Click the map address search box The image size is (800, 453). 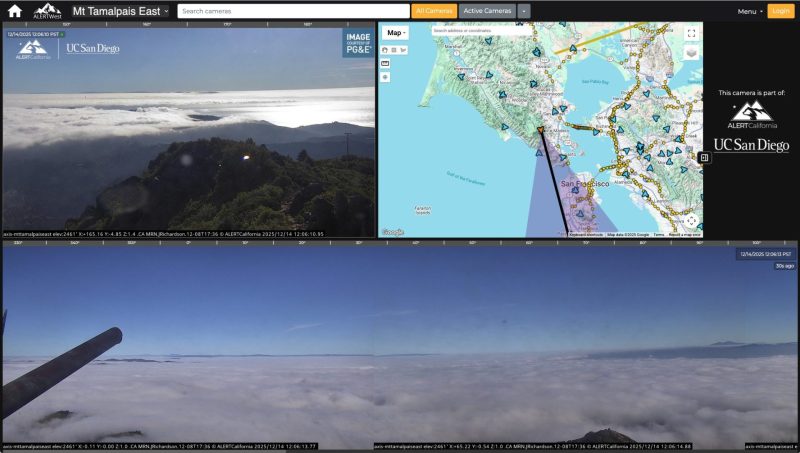pos(480,31)
